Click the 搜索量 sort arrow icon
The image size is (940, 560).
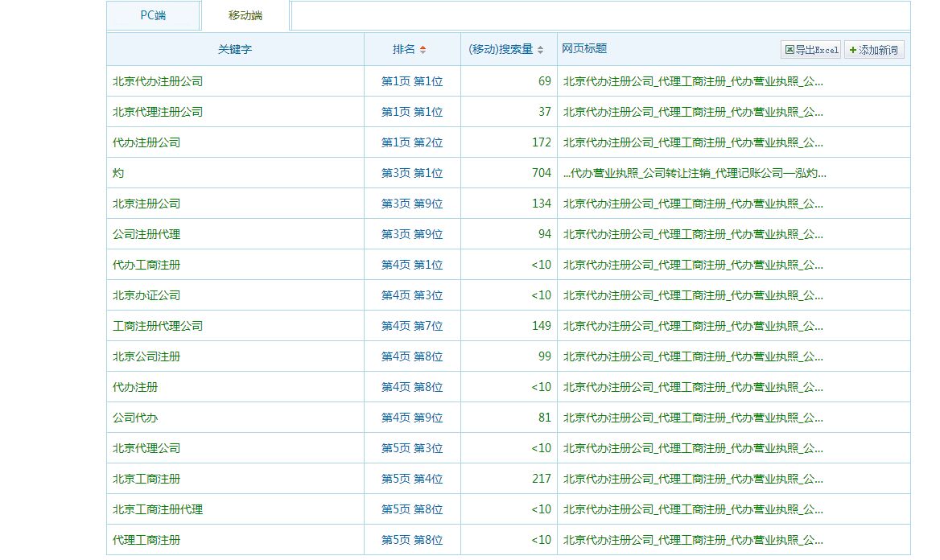(540, 50)
